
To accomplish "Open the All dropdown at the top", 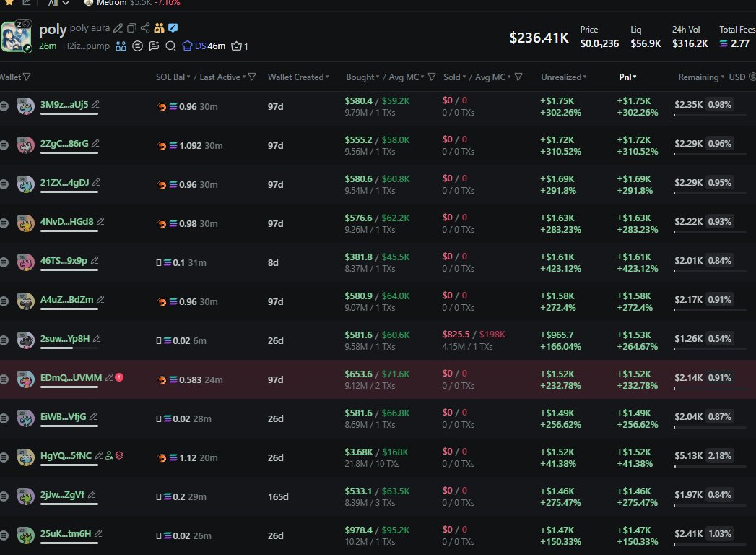I will [x=57, y=3].
